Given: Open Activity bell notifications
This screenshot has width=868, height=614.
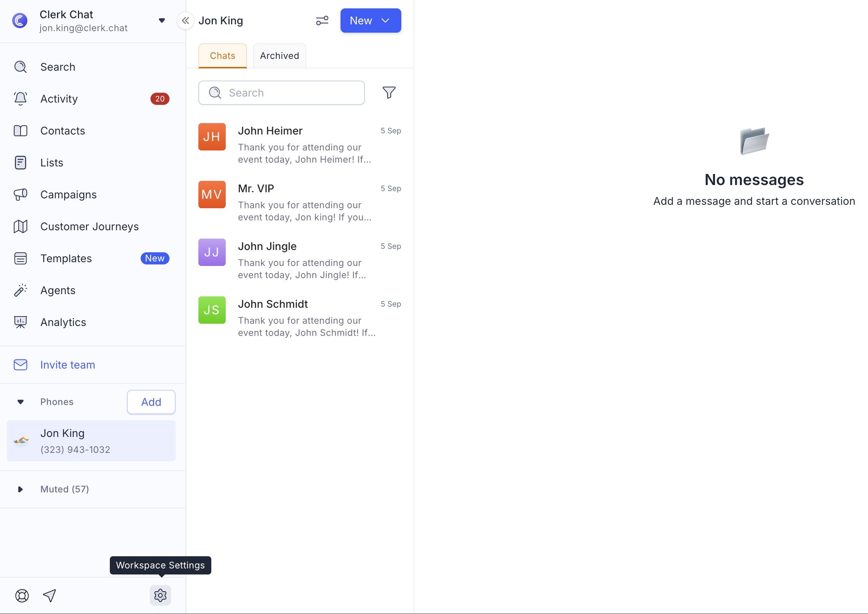Looking at the screenshot, I should (x=59, y=99).
